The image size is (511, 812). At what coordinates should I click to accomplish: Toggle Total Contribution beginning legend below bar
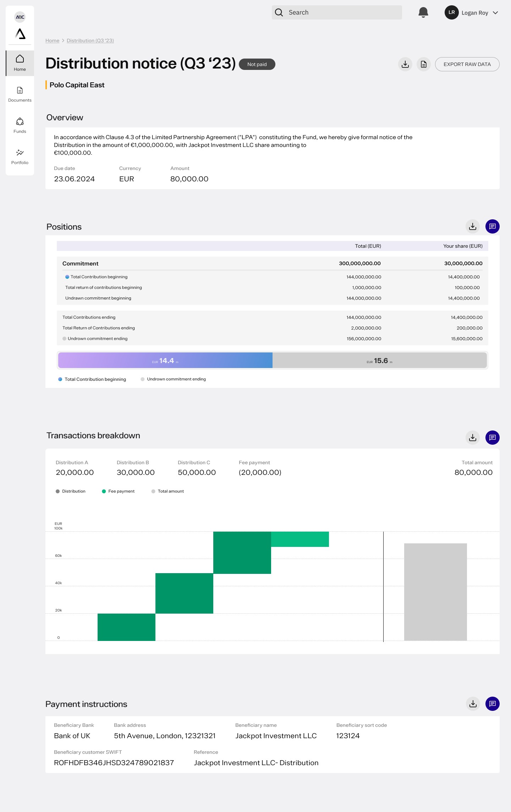(92, 379)
